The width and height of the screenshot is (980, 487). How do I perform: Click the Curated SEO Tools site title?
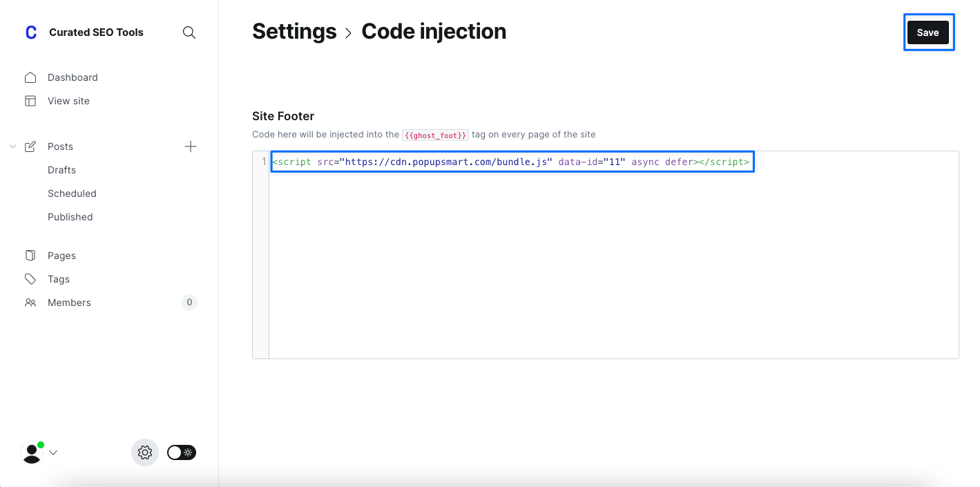[96, 32]
